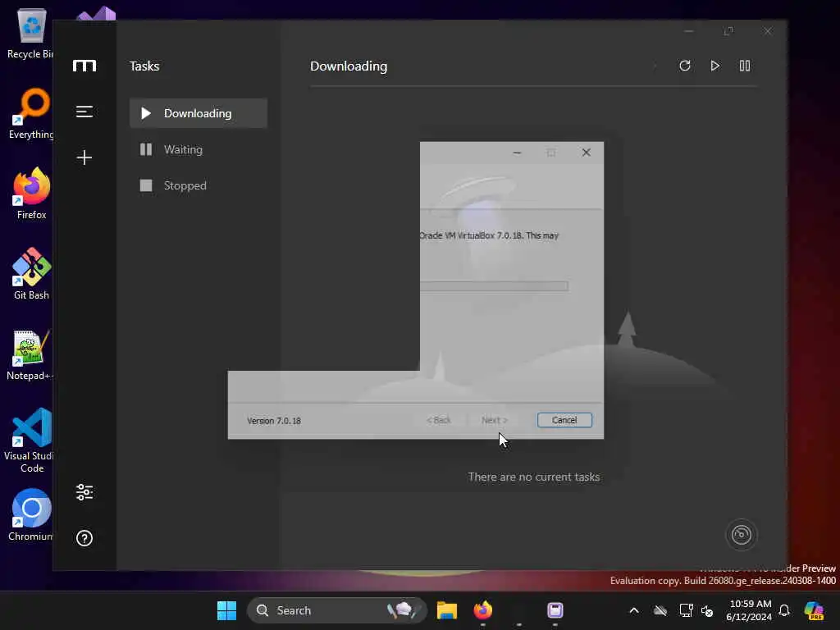The height and width of the screenshot is (630, 840).
Task: Switch to Firefox in taskbar
Action: pos(482,610)
